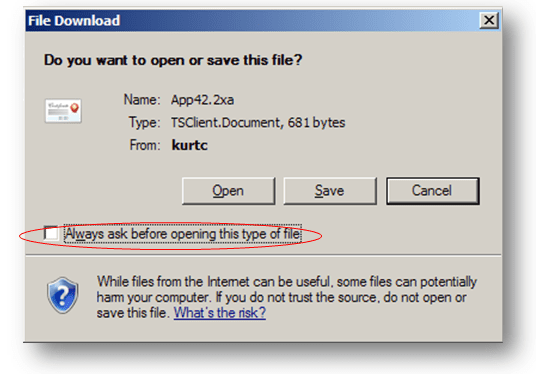Click the TSClient.Document type text
Image resolution: width=536 pixels, height=374 pixels.
[226, 122]
